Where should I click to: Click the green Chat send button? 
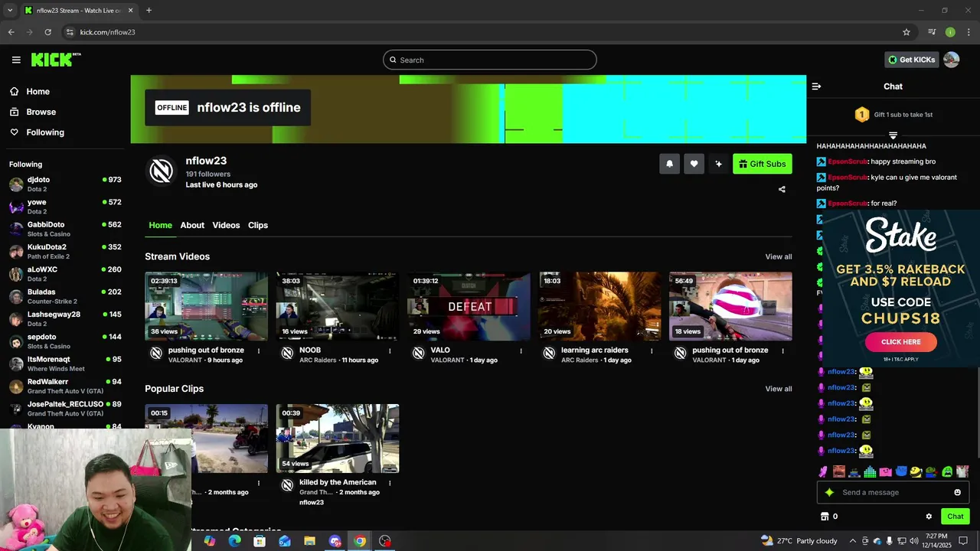pos(955,517)
